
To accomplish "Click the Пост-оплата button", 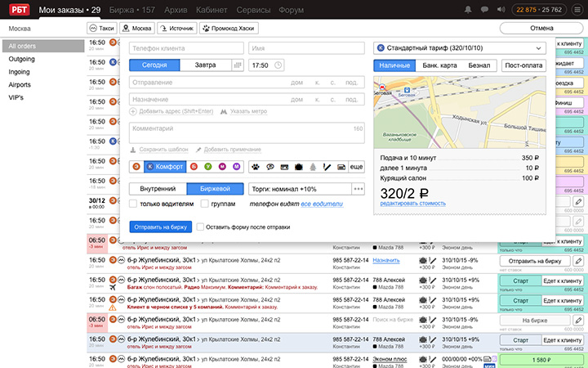I will 523,65.
